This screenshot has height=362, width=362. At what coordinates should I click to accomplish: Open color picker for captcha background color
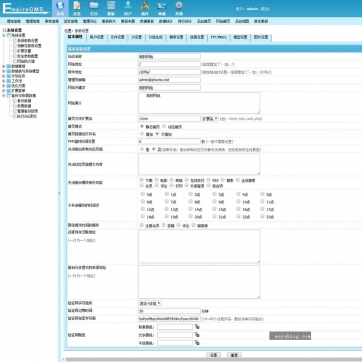point(197,327)
